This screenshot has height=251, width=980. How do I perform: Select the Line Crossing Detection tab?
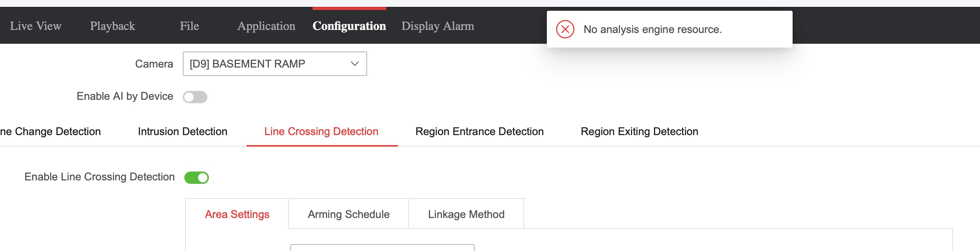click(321, 132)
